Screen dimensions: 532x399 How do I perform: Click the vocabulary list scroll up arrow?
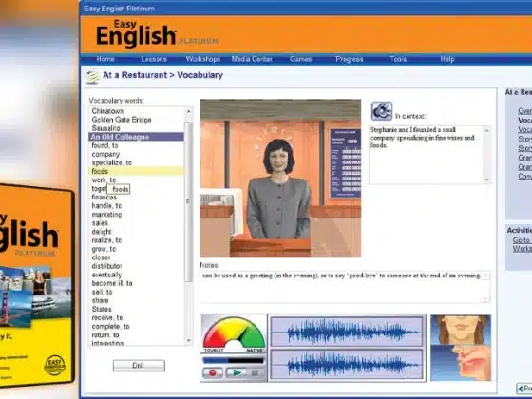pos(189,111)
